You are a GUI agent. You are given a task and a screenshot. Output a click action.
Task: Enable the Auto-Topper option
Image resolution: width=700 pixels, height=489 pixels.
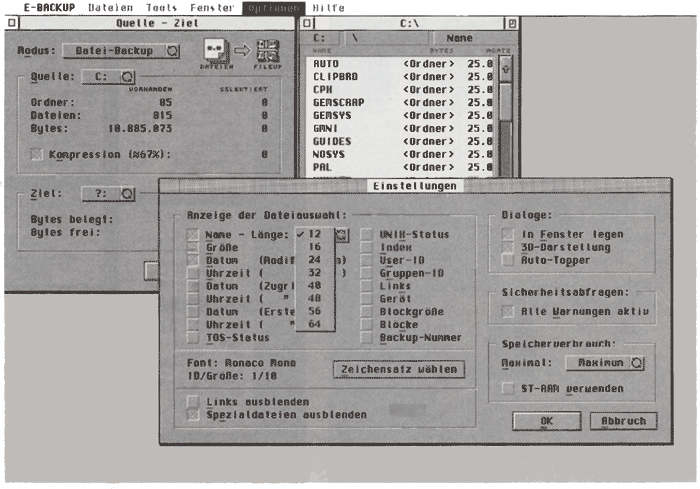(507, 260)
